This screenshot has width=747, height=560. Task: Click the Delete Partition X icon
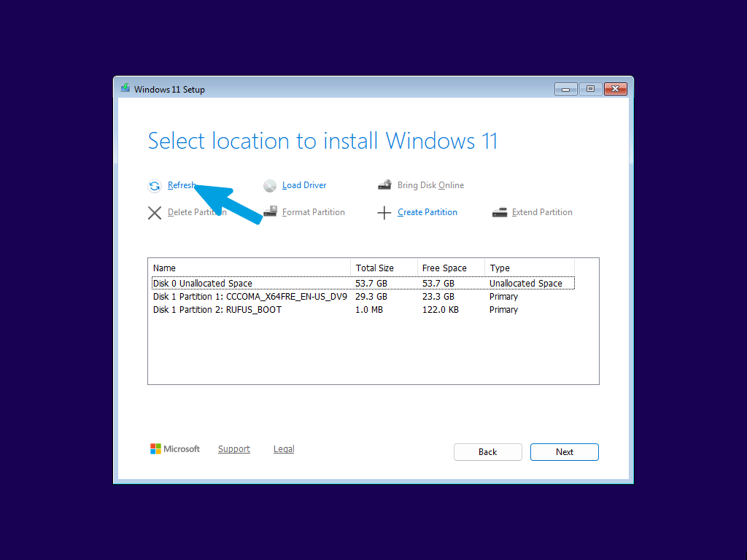(x=155, y=213)
